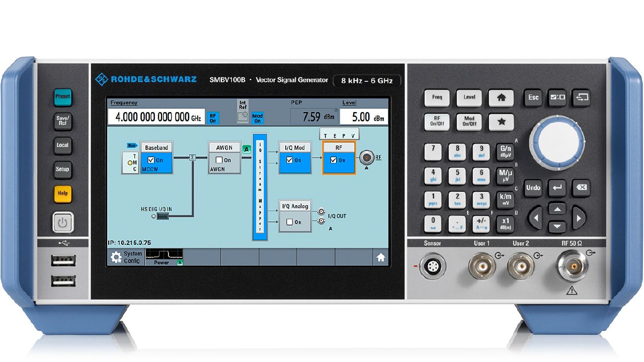Hit the M/µ unit key
Screen dimensions: 644x362
tap(505, 176)
